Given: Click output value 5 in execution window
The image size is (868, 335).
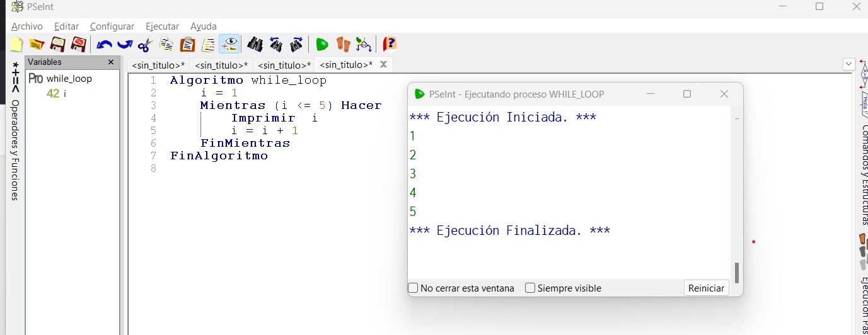Looking at the screenshot, I should [x=413, y=212].
